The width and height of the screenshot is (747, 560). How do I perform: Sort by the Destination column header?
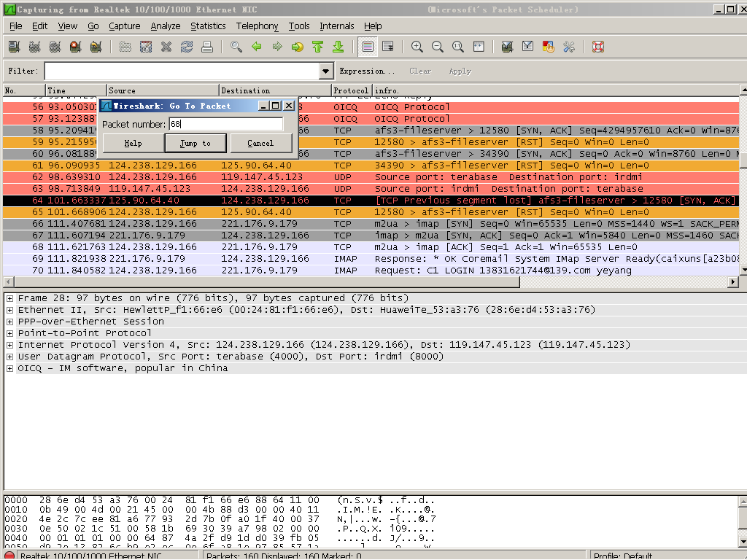(x=275, y=90)
